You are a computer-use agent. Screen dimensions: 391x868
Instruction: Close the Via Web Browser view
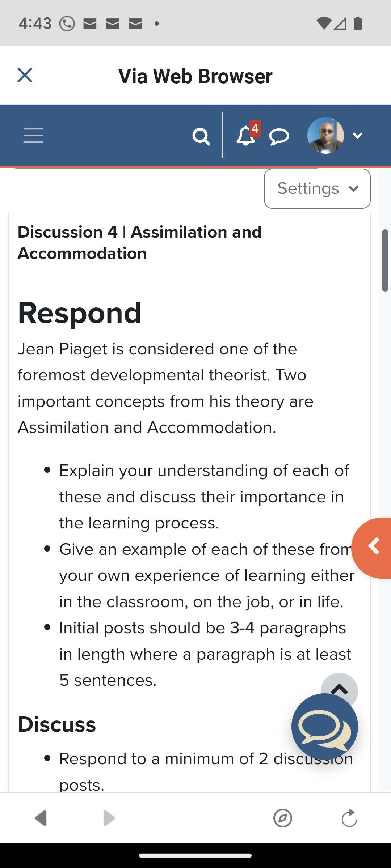tap(25, 75)
